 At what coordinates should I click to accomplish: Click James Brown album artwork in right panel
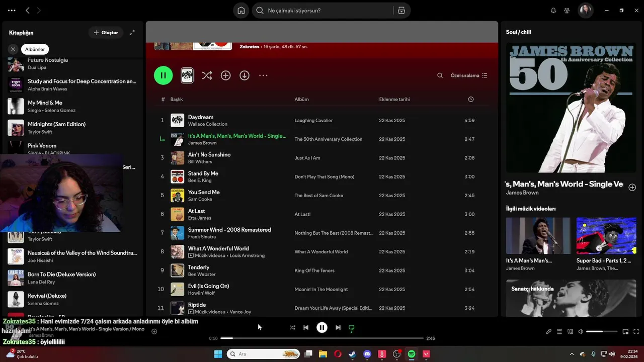pos(571,108)
